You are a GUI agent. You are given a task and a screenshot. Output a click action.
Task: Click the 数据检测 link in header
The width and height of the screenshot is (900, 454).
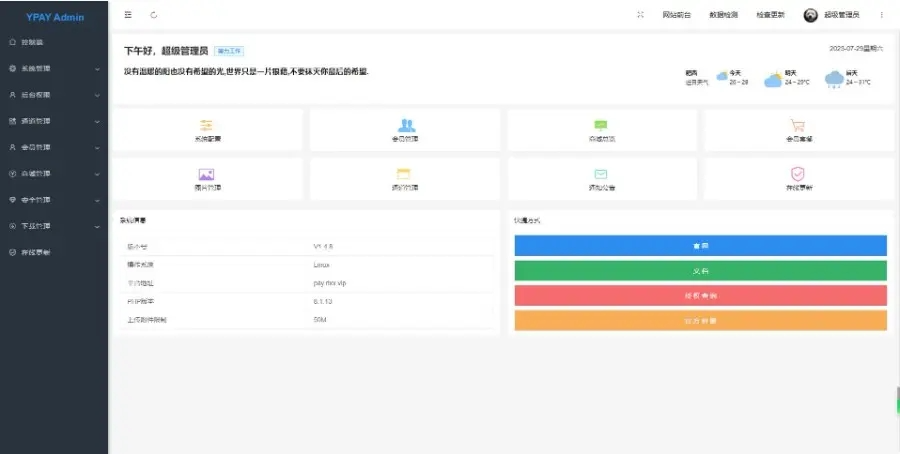(x=723, y=15)
